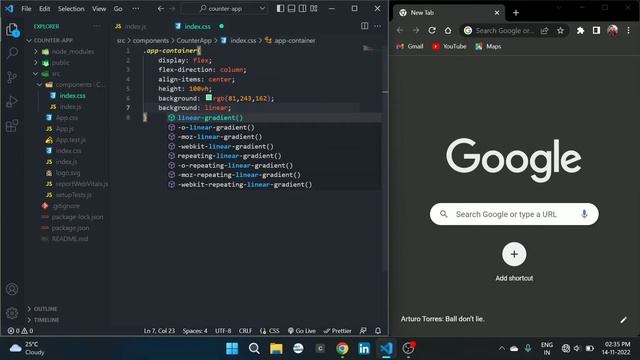Open the Run and Debug view
This screenshot has height=360, width=640.
point(12,101)
